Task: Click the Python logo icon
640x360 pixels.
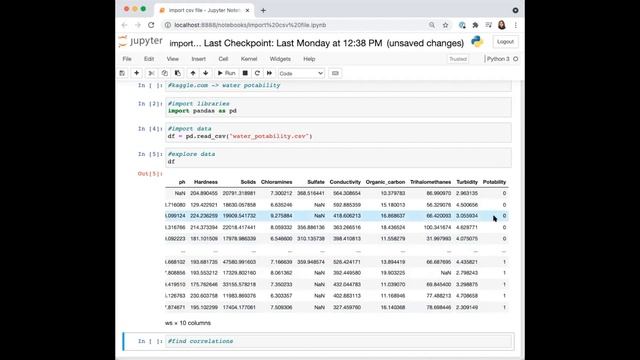Action: (x=477, y=42)
